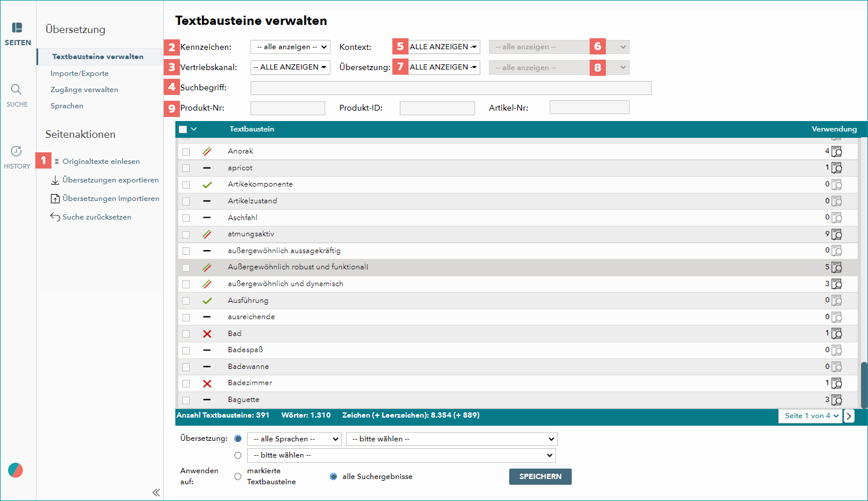Open the Übersetzung filter ALLE ANZEIGEN dropdown
The height and width of the screenshot is (501, 868).
[444, 67]
